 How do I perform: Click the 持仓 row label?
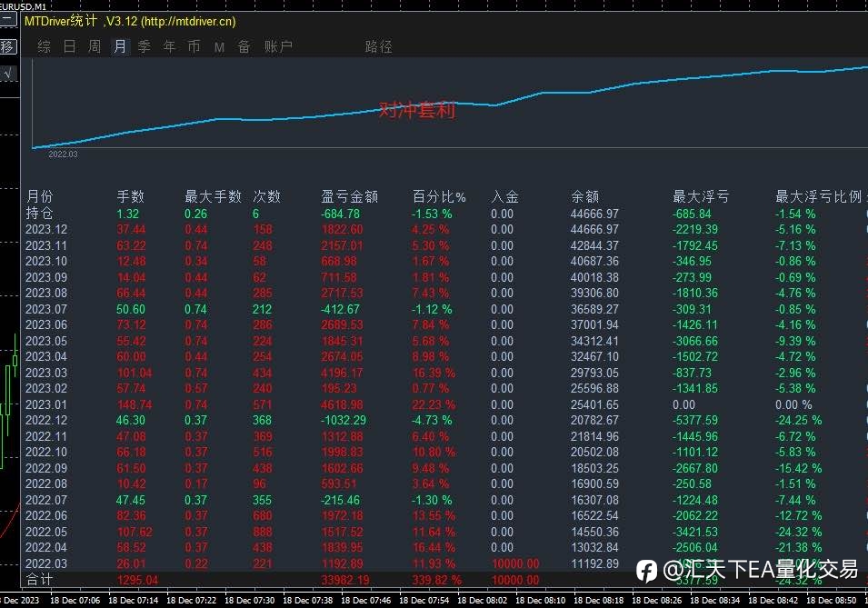[x=39, y=214]
